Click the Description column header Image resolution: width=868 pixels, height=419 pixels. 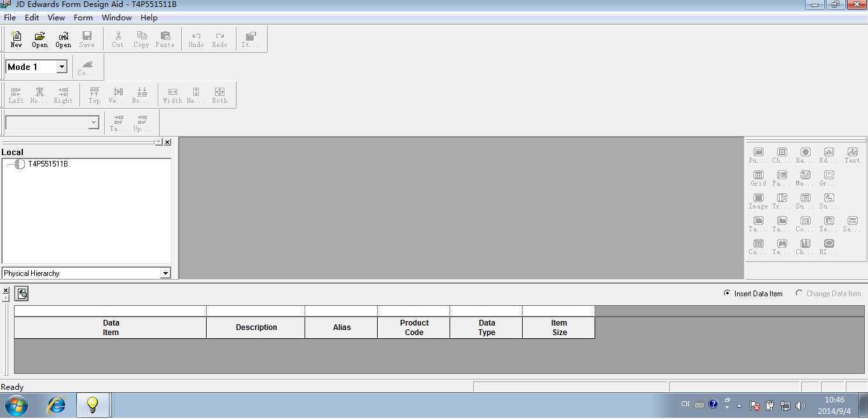[256, 327]
